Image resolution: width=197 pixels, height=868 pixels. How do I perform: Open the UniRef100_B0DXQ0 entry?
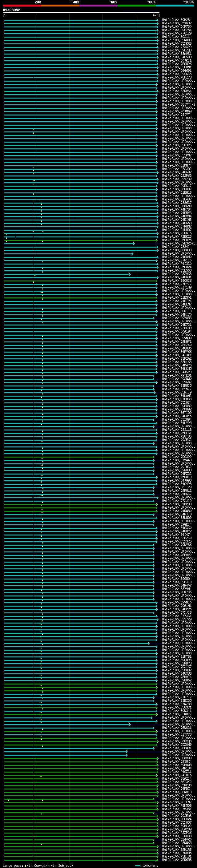pyautogui.click(x=177, y=741)
